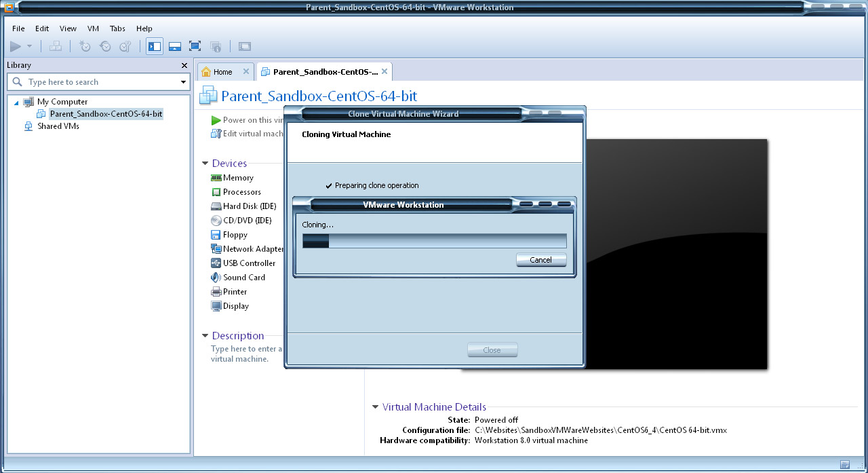The height and width of the screenshot is (473, 868).
Task: Collapse the My Computer tree node
Action: coord(16,102)
